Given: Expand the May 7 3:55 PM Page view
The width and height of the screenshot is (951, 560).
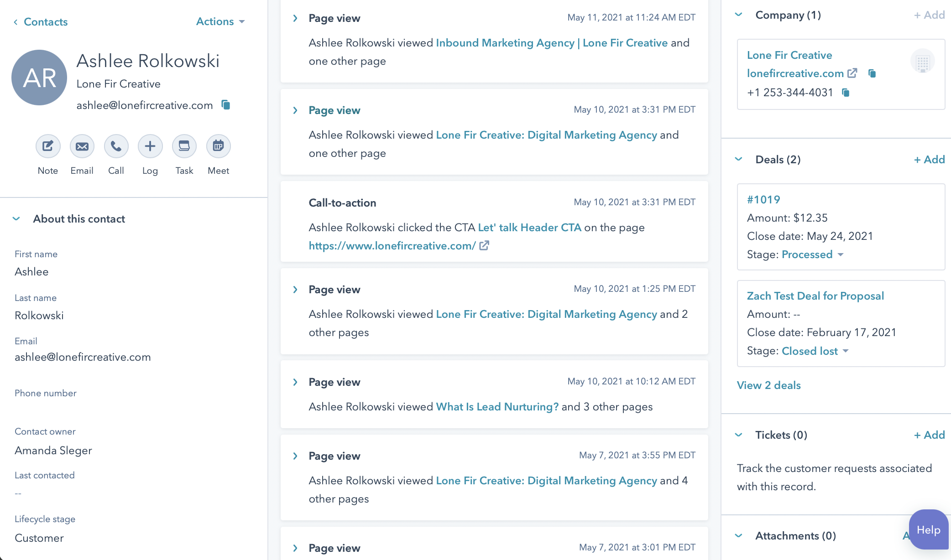Looking at the screenshot, I should coord(295,456).
